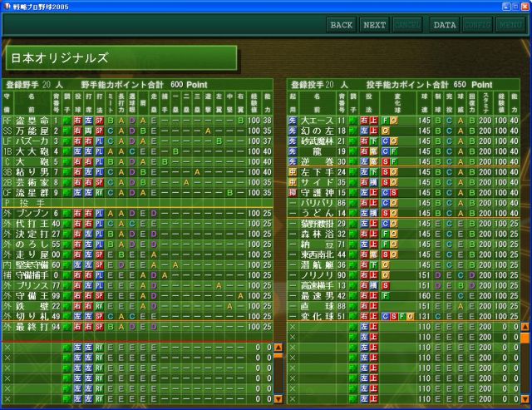The image size is (532, 410).
Task: Click the F breaking ball icon for 大エース
Action: 385,121
